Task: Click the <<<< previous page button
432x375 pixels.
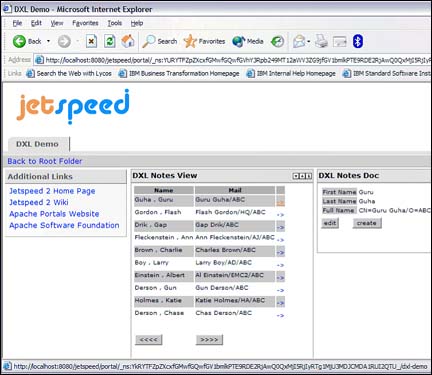Action: (149, 340)
